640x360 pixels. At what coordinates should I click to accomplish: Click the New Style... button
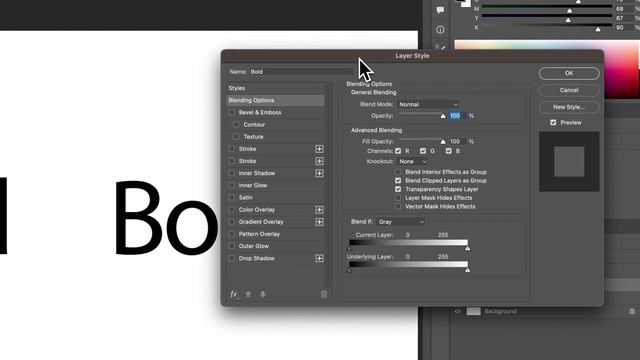click(569, 107)
